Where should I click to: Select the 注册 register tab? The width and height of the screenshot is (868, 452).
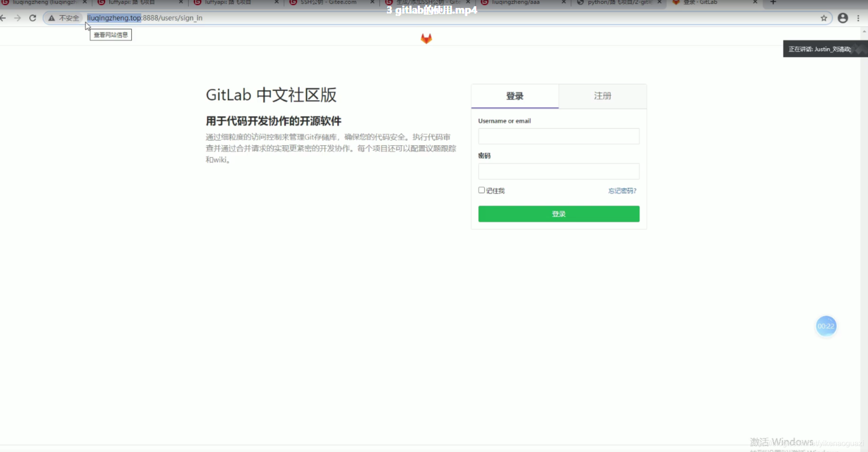point(603,96)
